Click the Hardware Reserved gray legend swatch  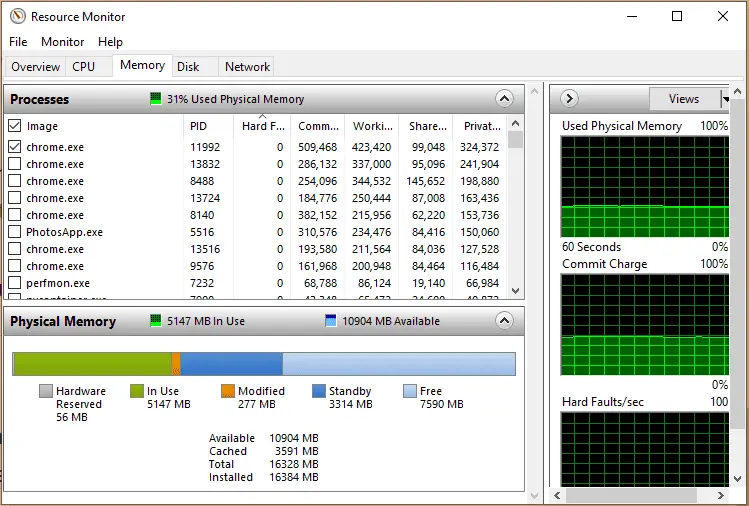click(46, 391)
